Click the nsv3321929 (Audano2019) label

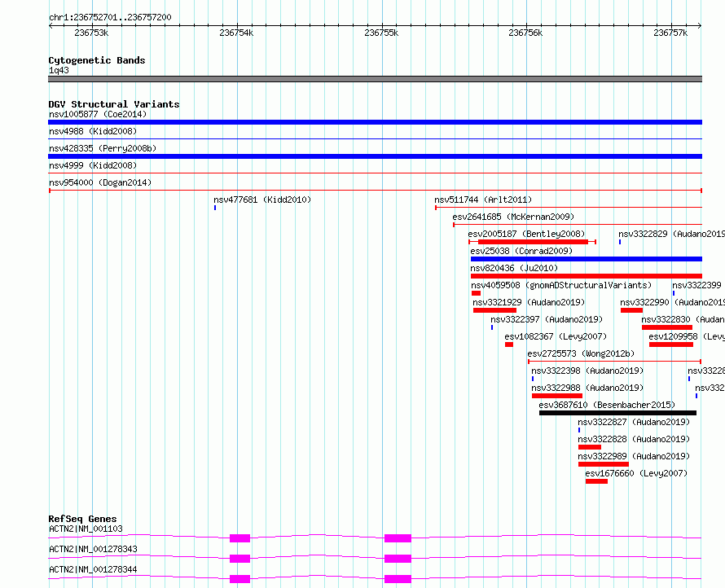(x=529, y=302)
